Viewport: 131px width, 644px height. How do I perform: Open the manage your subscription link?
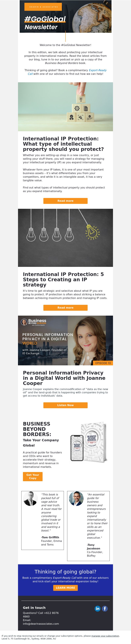[x=105, y=636]
